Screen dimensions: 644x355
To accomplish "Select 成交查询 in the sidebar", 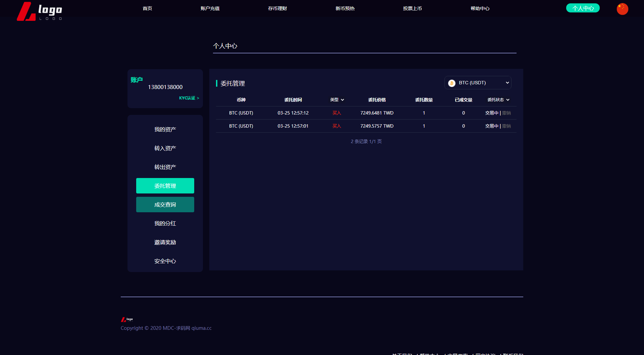I will point(165,205).
